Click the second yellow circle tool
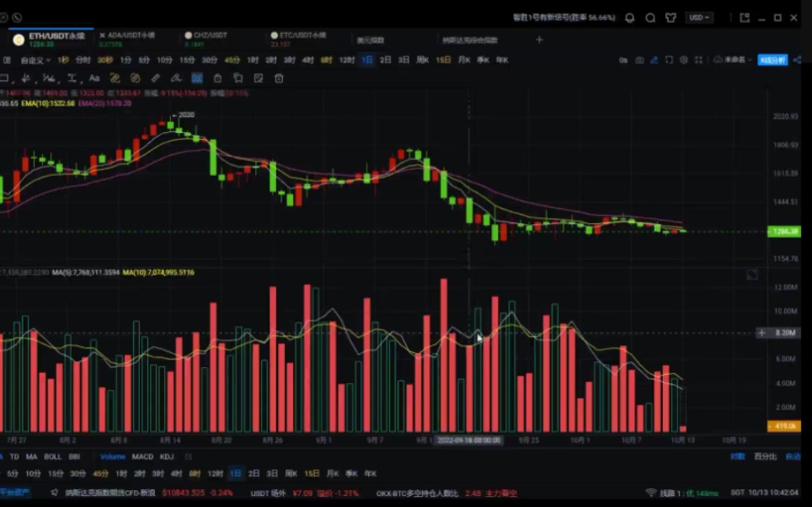The image size is (812, 507). [x=135, y=78]
